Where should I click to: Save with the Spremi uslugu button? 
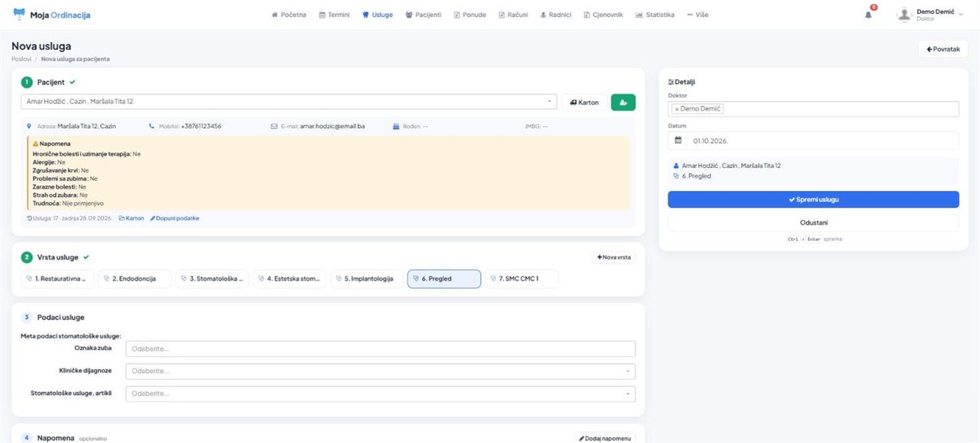click(x=813, y=199)
